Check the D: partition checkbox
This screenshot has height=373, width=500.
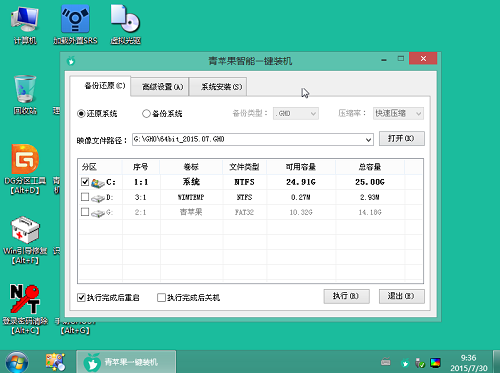[x=85, y=197]
